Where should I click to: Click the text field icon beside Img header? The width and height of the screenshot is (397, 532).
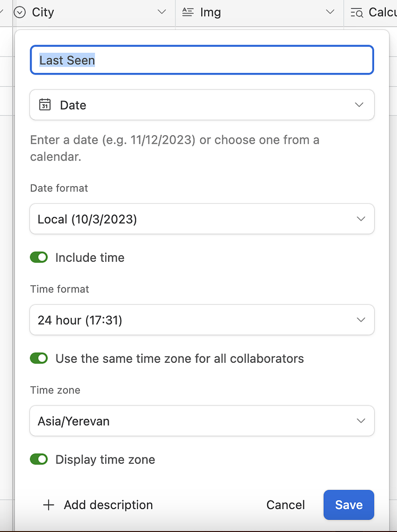coord(189,12)
